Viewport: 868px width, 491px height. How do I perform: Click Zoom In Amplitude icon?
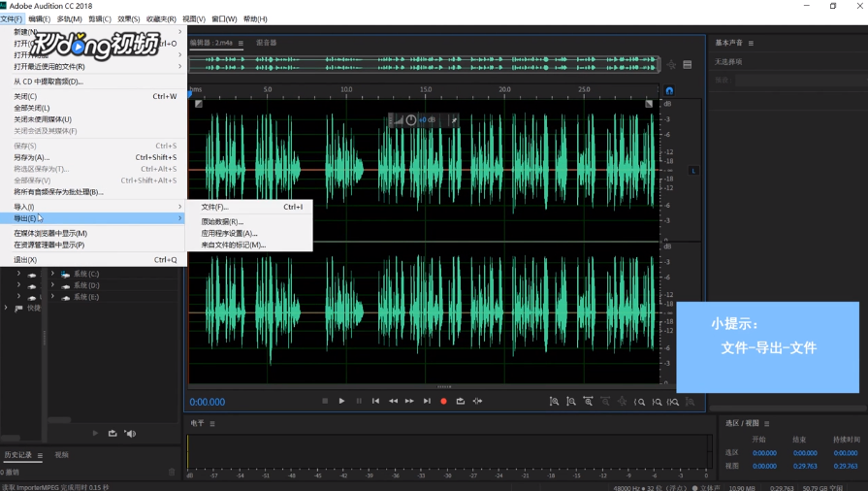554,401
